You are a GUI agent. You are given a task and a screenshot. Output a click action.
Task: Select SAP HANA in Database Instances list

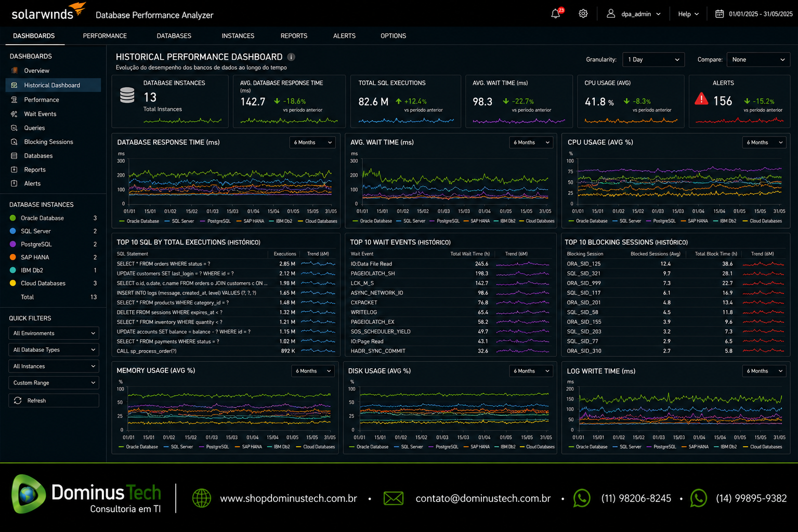[54, 257]
